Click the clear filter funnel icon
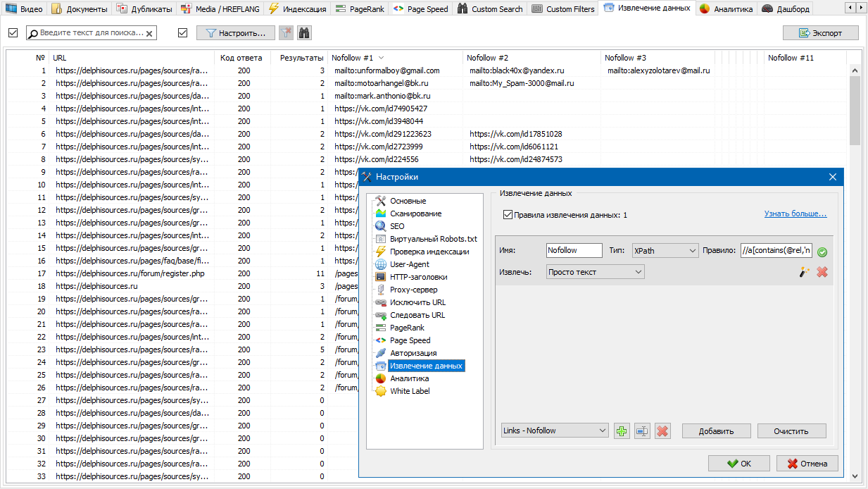 [286, 33]
